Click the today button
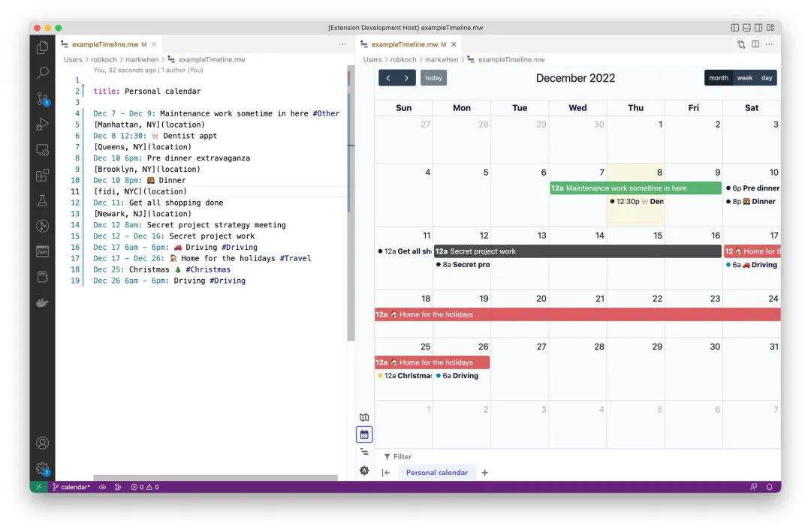The image size is (811, 532). click(433, 78)
